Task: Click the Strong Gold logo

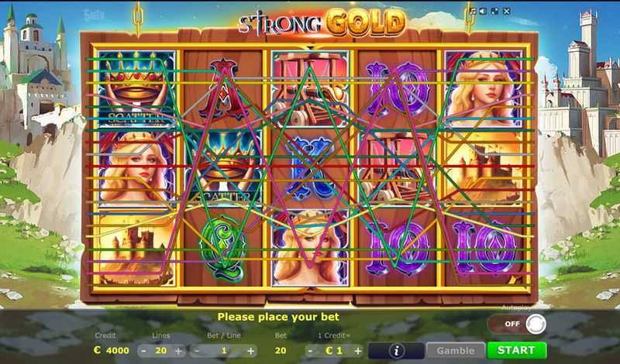Action: 322,23
